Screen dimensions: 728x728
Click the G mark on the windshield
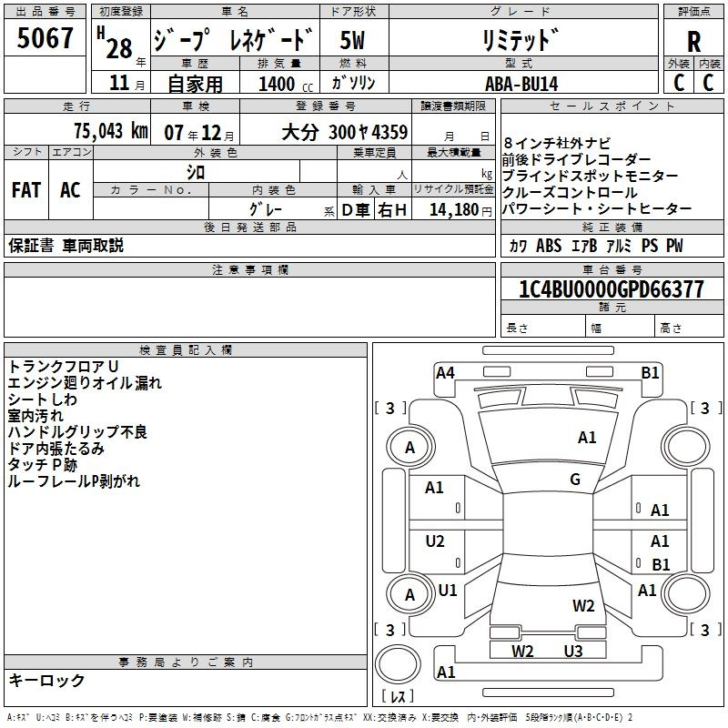tap(575, 480)
